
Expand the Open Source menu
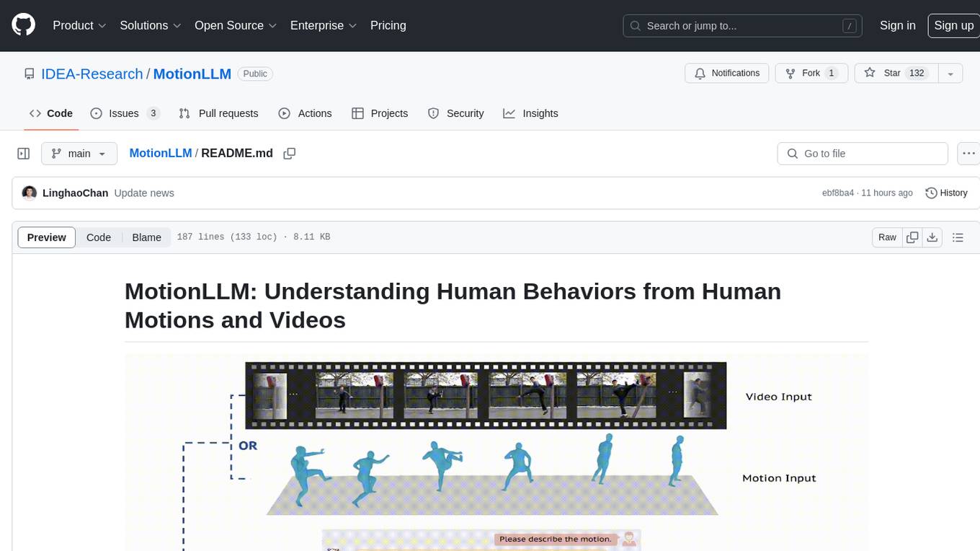coord(236,25)
